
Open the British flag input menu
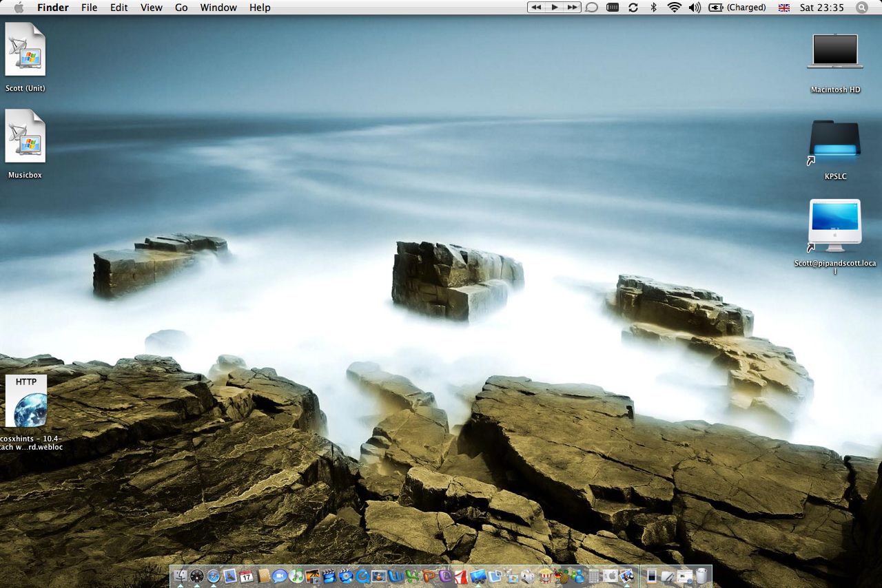[x=783, y=8]
